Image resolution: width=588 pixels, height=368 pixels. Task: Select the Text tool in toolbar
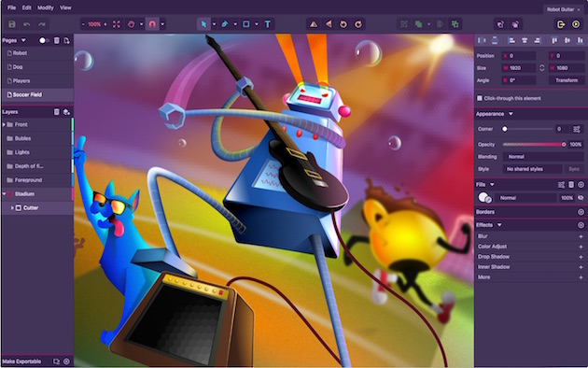(267, 24)
